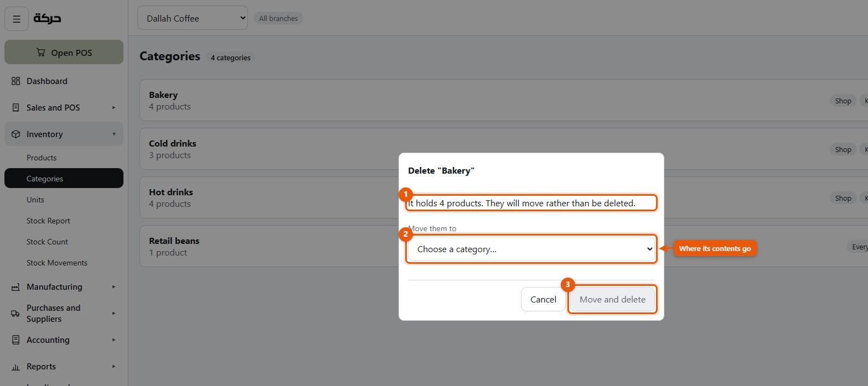Image resolution: width=868 pixels, height=386 pixels.
Task: Click the Shop tag on Cold drinks row
Action: click(x=843, y=149)
